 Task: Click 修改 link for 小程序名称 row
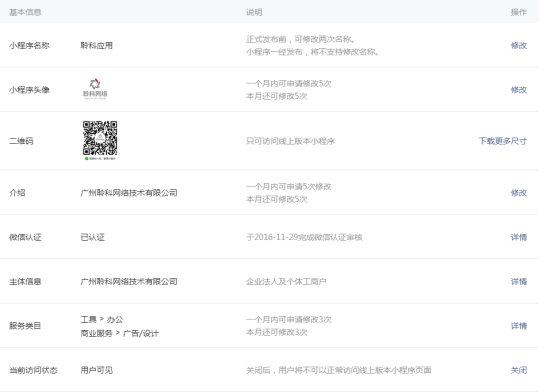(519, 46)
